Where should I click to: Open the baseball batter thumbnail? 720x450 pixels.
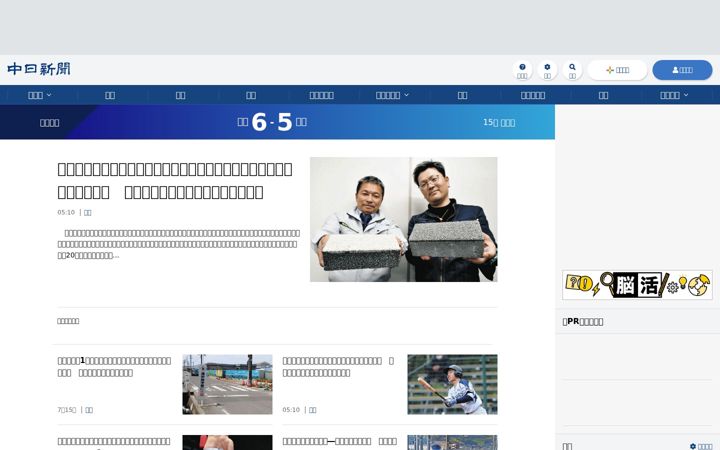click(x=452, y=384)
